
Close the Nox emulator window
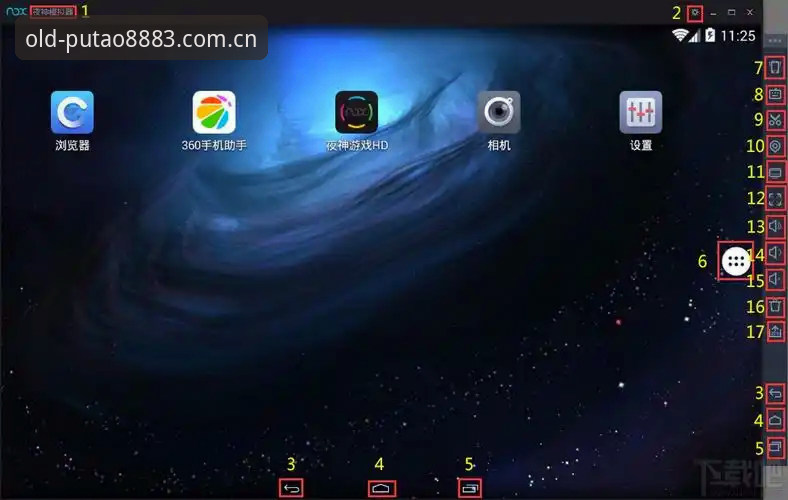[x=750, y=12]
